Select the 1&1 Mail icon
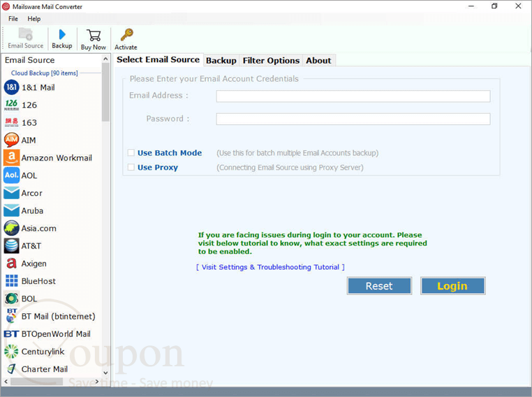 [x=12, y=87]
